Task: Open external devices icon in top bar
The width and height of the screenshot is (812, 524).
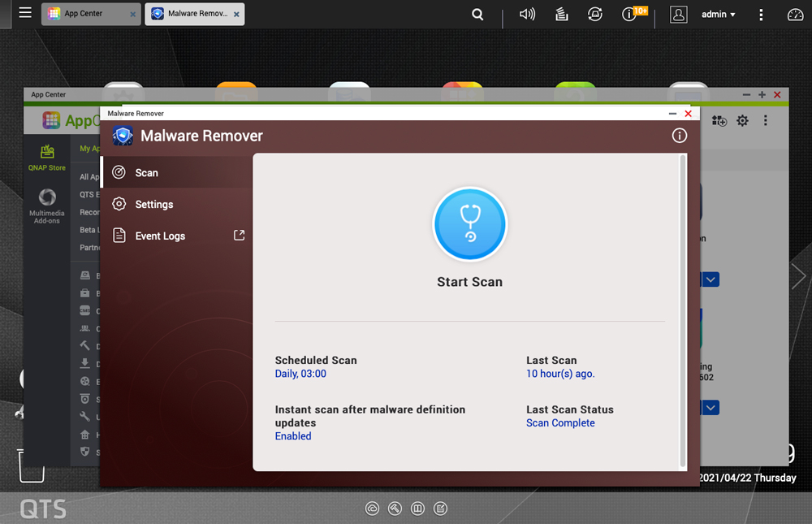Action: [x=595, y=15]
